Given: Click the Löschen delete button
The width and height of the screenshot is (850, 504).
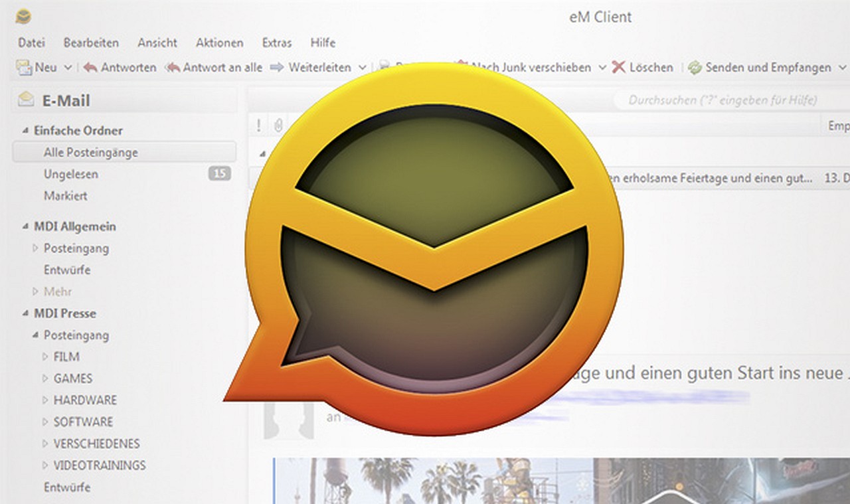Looking at the screenshot, I should (642, 68).
